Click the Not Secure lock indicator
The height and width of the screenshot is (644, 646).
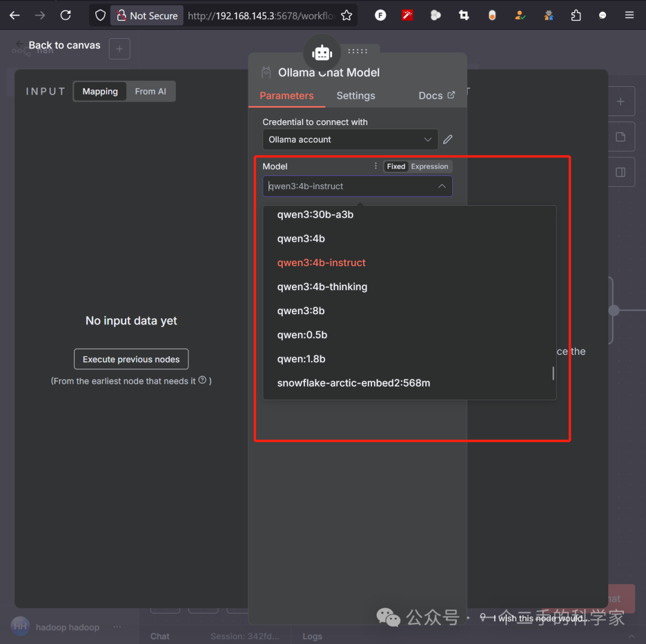pyautogui.click(x=147, y=16)
